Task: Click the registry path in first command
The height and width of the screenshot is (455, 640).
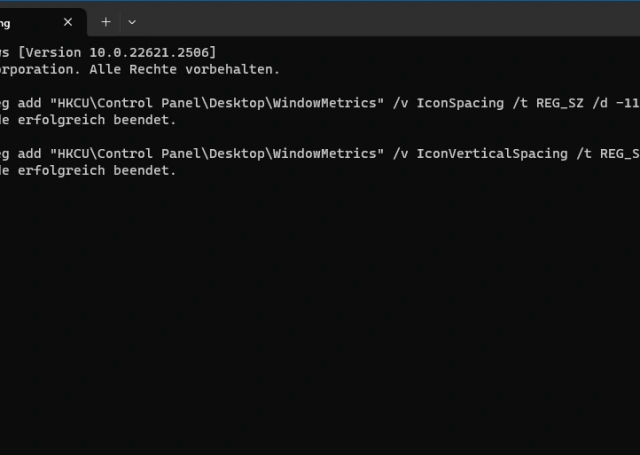Action: pos(220,103)
